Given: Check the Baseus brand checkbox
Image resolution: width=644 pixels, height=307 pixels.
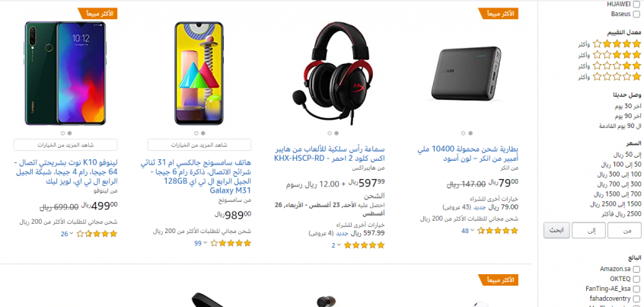Looking at the screenshot, I should pyautogui.click(x=636, y=14).
